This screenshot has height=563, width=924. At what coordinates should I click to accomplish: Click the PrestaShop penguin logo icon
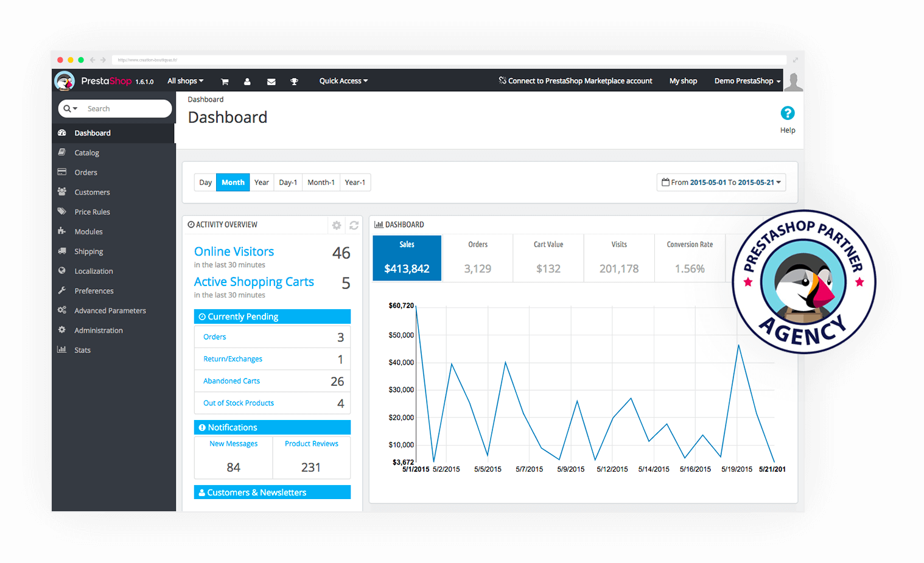click(65, 81)
